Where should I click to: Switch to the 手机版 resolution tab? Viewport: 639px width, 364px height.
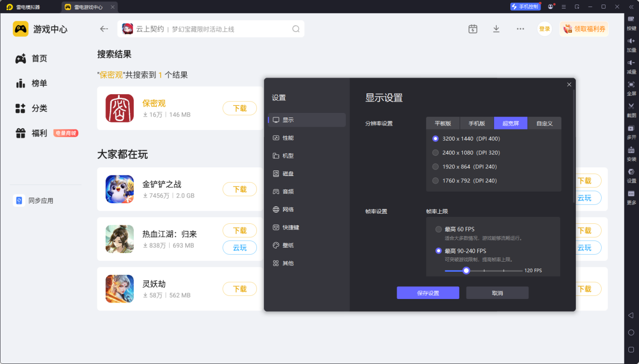click(x=476, y=123)
